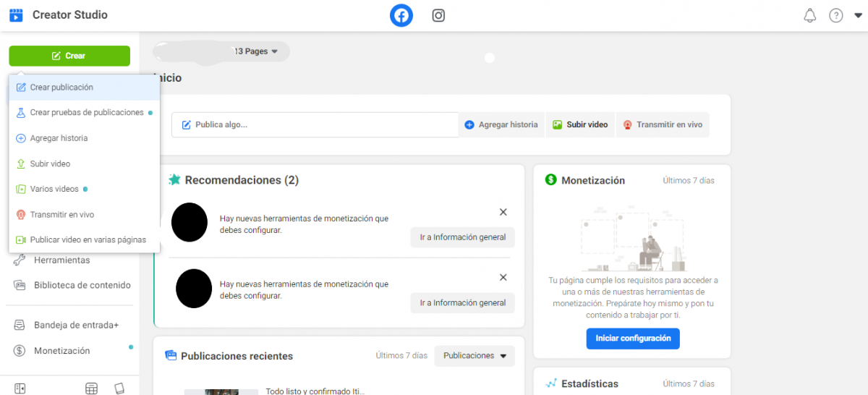Click the green Crear button
Viewport: 868px width, 395px height.
click(x=69, y=56)
